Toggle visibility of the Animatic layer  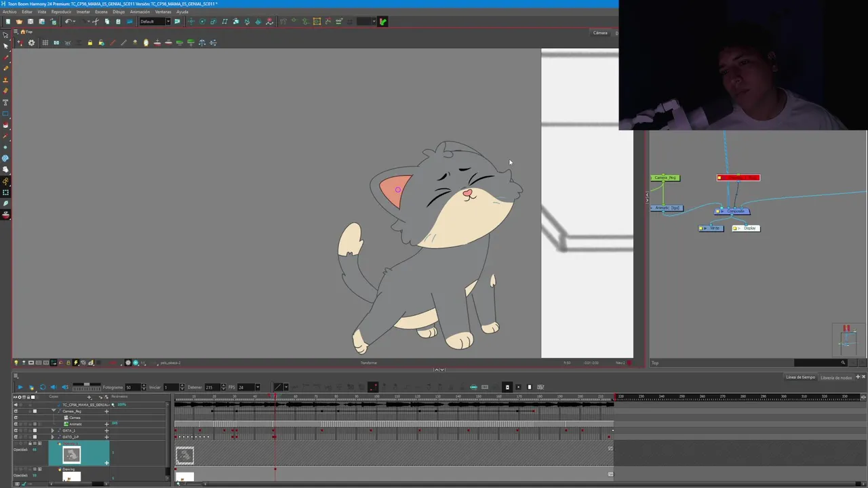click(16, 424)
